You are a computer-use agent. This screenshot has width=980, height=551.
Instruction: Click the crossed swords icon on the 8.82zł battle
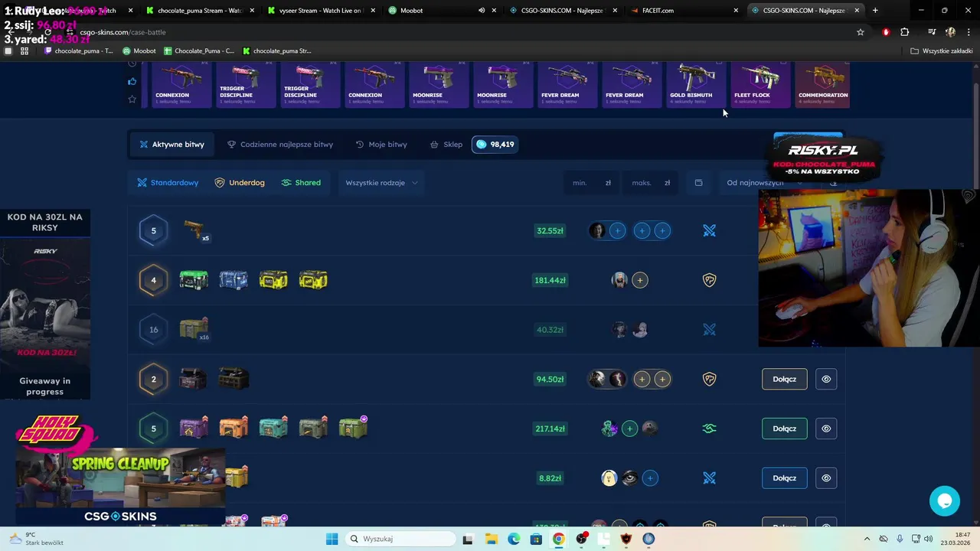[709, 478]
